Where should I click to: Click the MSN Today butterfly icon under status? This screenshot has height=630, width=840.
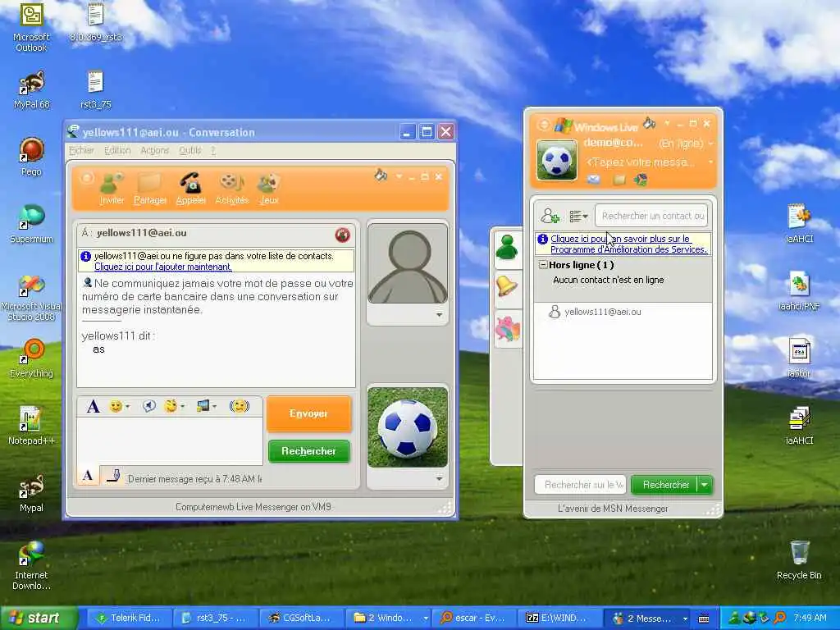click(641, 180)
